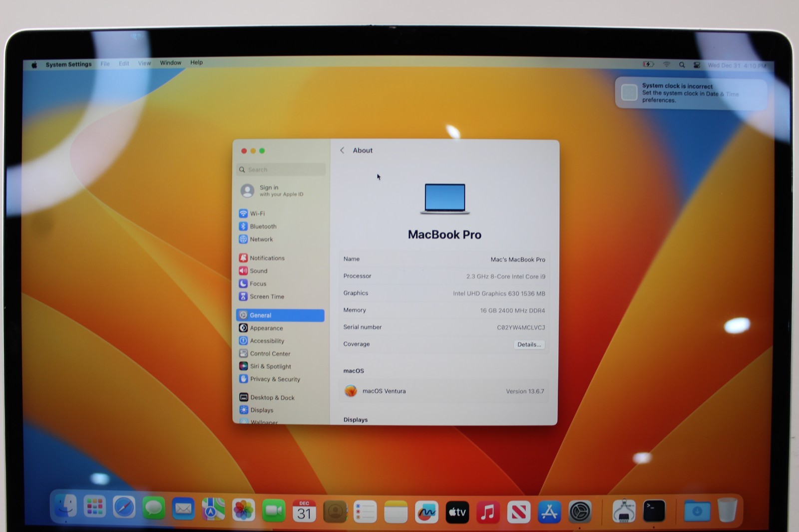Screen dimensions: 799x532
Task: Click Processor value 2.3 GHz 8-Core
Action: pos(505,276)
